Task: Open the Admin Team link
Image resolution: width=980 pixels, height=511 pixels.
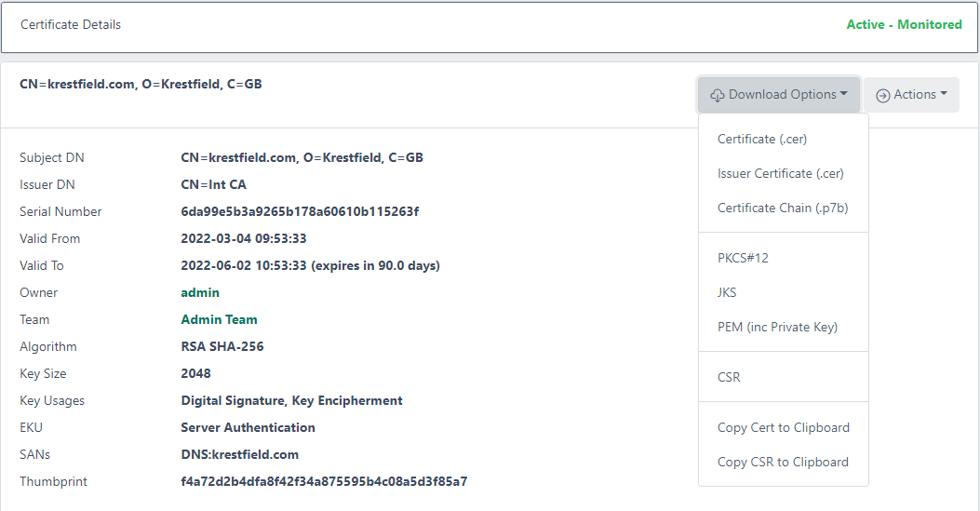Action: tap(219, 319)
